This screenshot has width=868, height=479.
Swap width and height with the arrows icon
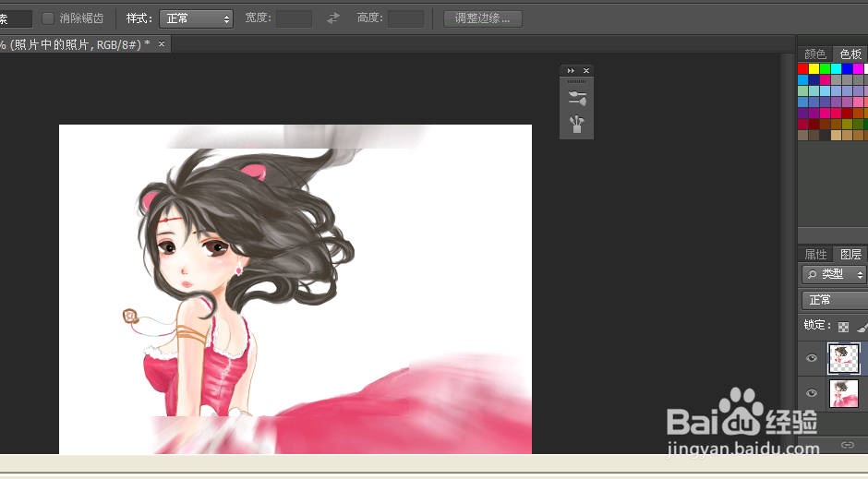pos(332,18)
